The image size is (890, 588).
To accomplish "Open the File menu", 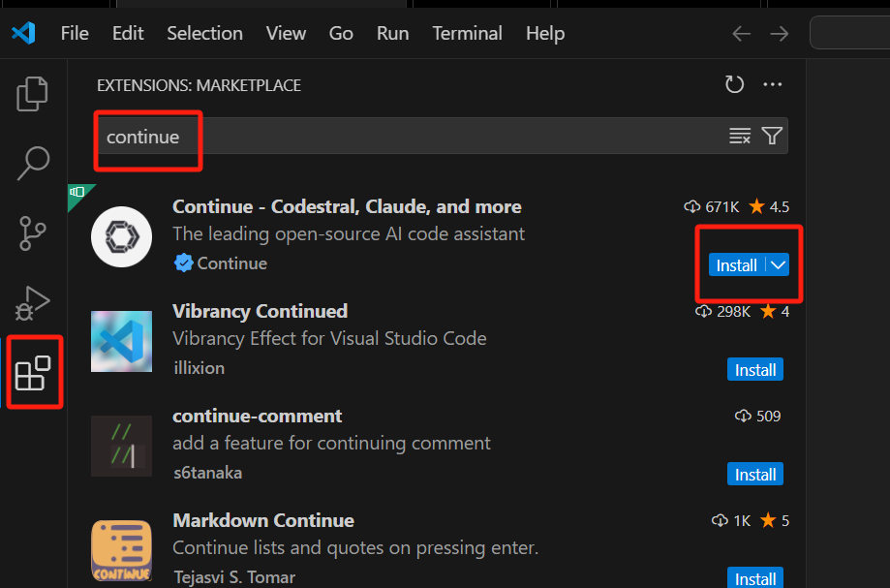I will coord(75,33).
